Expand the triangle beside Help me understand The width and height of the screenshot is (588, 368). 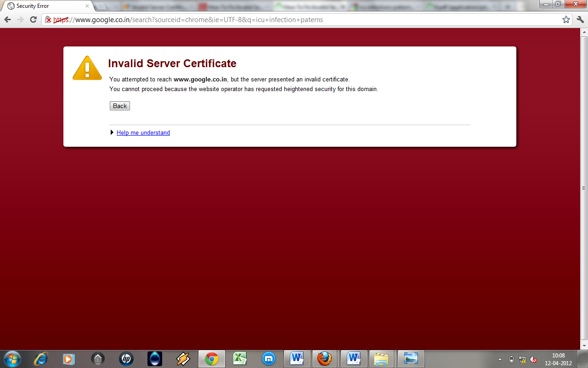(x=112, y=132)
